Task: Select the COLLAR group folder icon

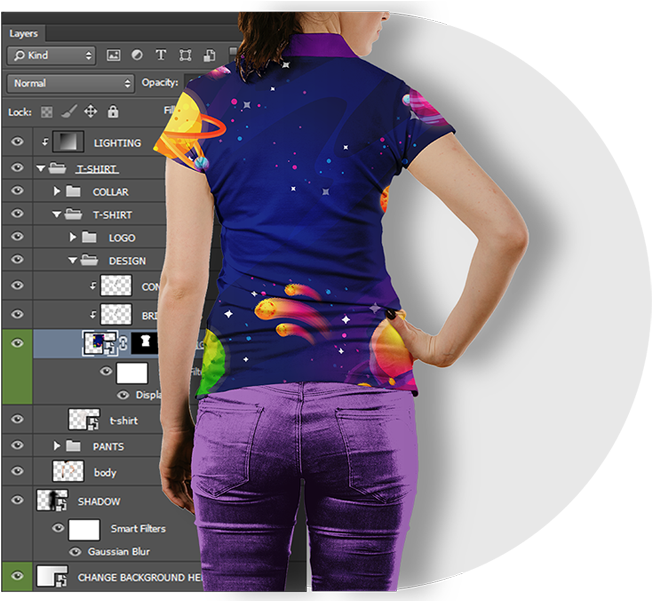Action: tap(73, 191)
